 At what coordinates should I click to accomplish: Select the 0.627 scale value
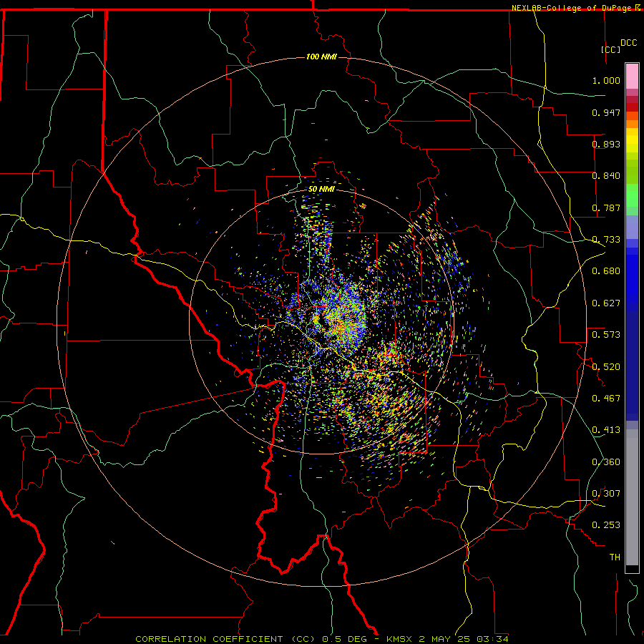[x=606, y=303]
